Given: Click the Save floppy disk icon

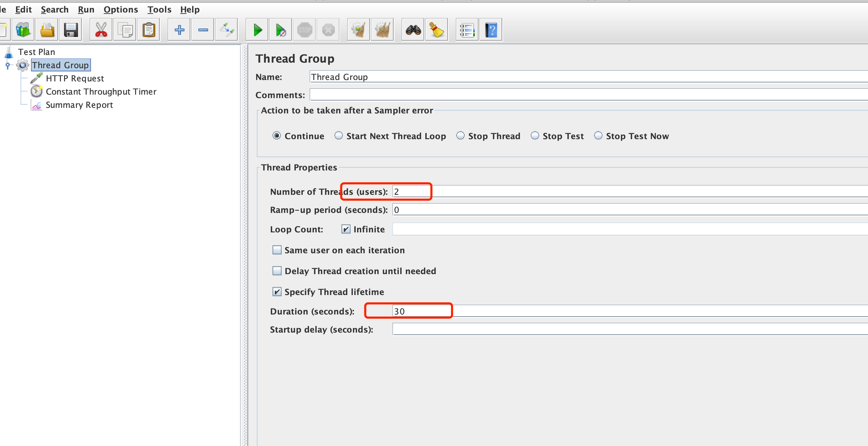Looking at the screenshot, I should (x=71, y=30).
